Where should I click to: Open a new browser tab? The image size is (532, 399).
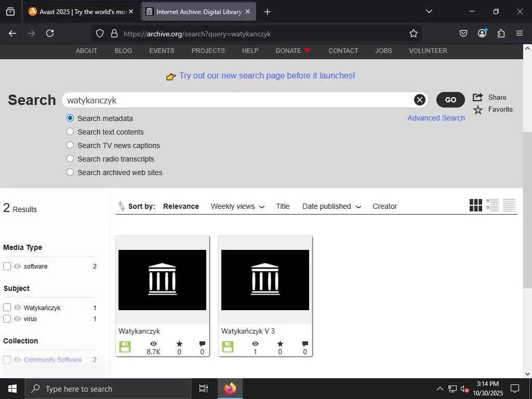point(268,12)
